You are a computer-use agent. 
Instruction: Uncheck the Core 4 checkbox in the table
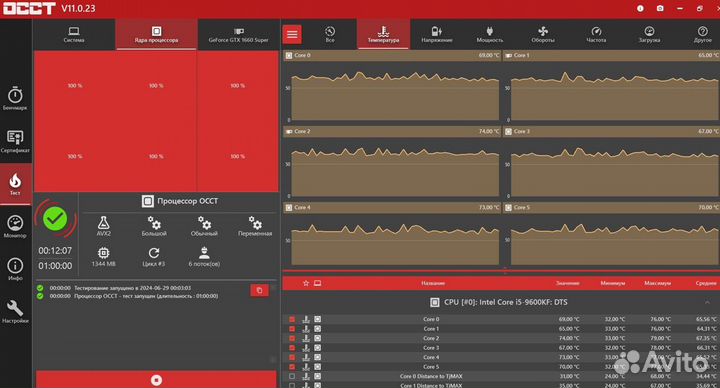tap(292, 357)
